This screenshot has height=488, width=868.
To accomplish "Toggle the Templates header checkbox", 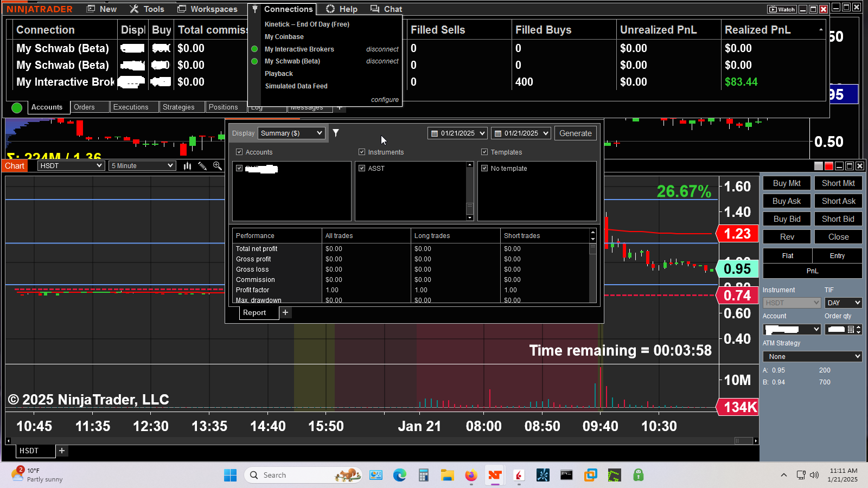I will [484, 152].
